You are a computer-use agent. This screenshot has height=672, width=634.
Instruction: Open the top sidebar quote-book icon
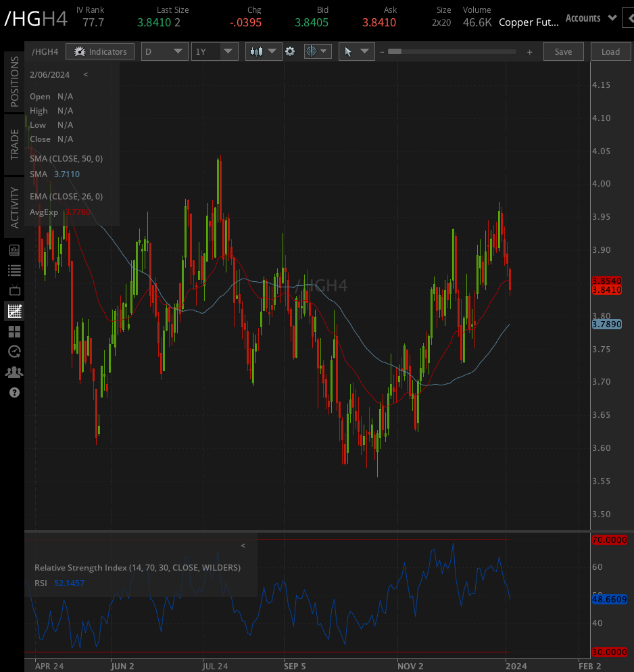[x=14, y=250]
